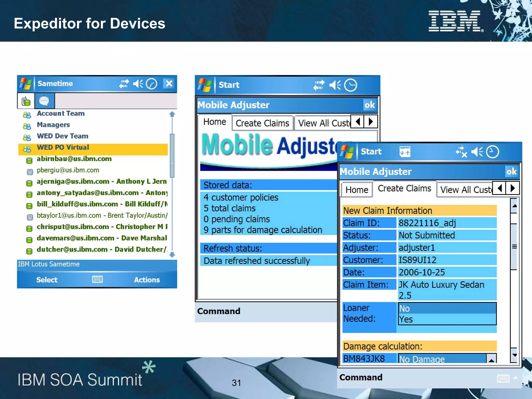Select the Account Team group
This screenshot has height=399, width=532.
coord(61,113)
